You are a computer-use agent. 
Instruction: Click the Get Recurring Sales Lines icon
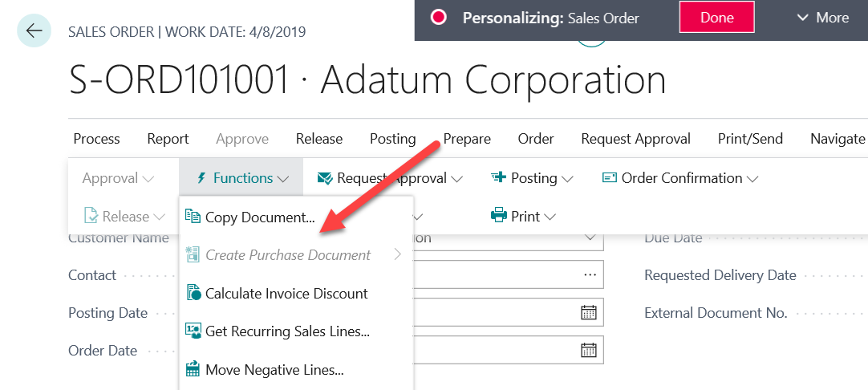click(193, 331)
